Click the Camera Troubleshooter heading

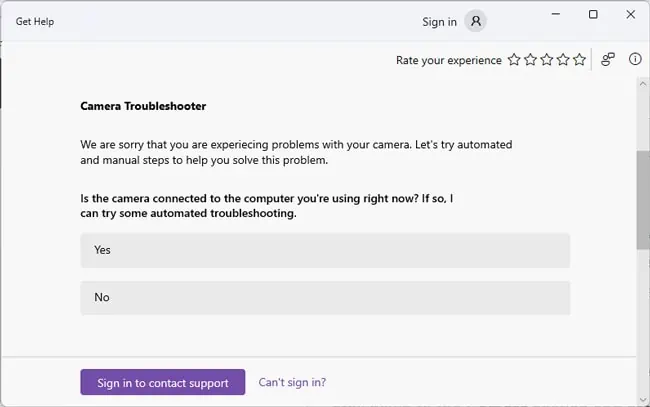coord(143,105)
